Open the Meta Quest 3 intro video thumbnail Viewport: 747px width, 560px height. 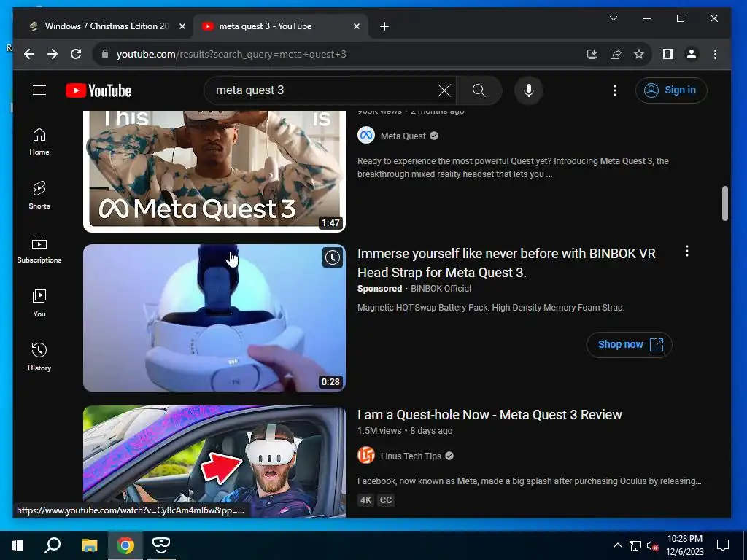tap(214, 171)
